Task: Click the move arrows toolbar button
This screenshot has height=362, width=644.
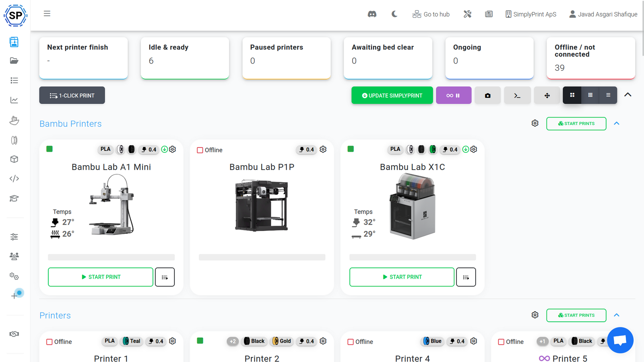Action: tap(547, 95)
